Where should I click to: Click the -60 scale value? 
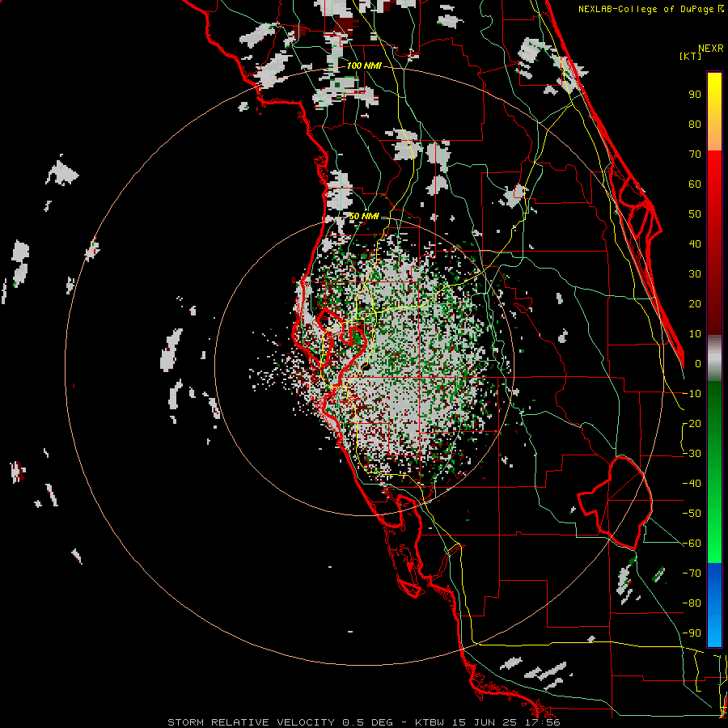click(x=692, y=544)
